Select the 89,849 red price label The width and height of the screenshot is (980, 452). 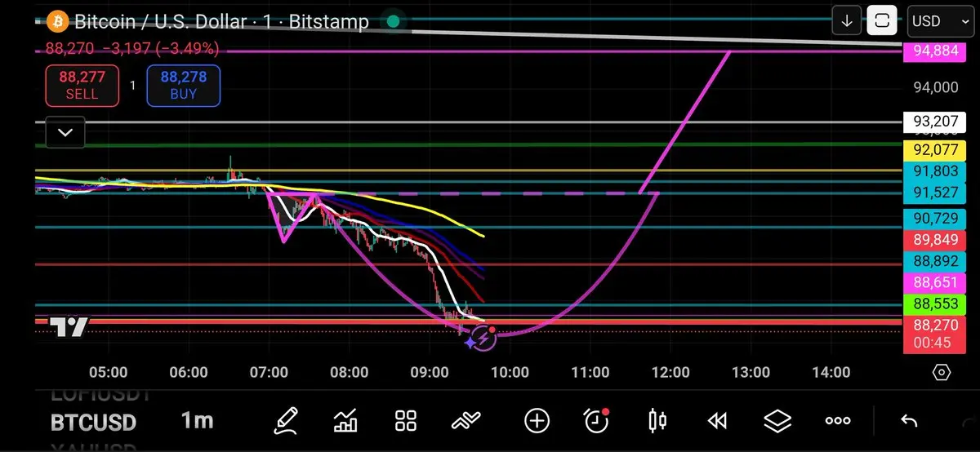pos(934,240)
